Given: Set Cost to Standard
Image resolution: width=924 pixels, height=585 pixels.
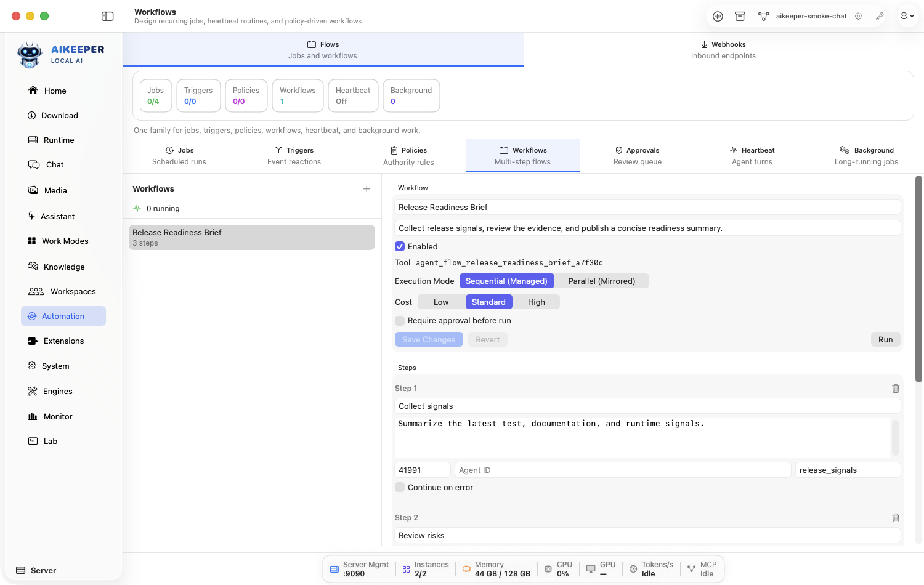Looking at the screenshot, I should [x=488, y=302].
